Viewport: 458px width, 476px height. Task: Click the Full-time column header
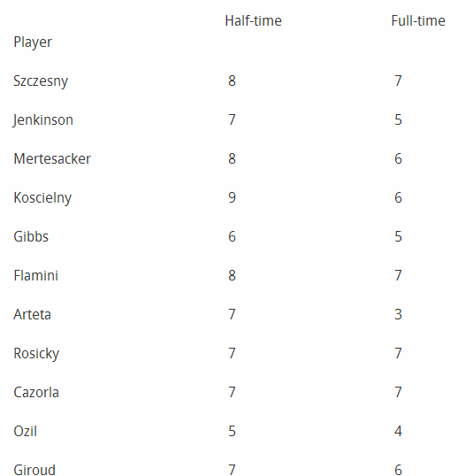point(418,21)
